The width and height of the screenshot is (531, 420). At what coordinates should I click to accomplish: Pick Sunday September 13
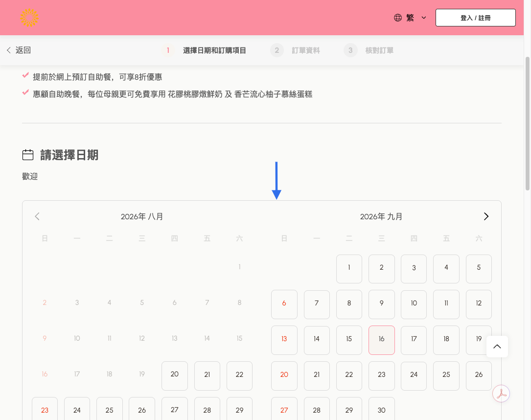pyautogui.click(x=284, y=340)
